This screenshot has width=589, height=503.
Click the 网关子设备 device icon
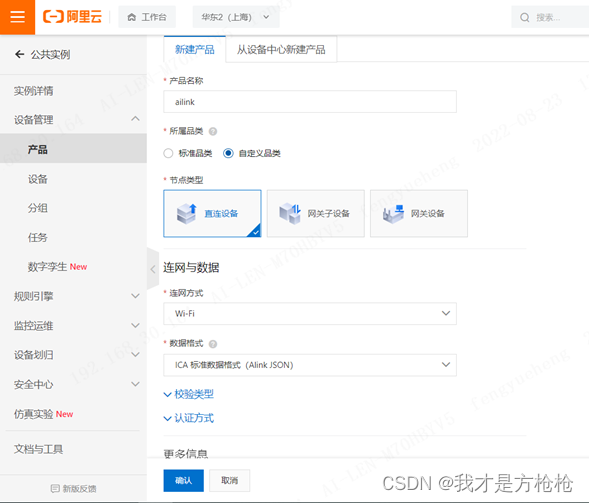coord(290,214)
